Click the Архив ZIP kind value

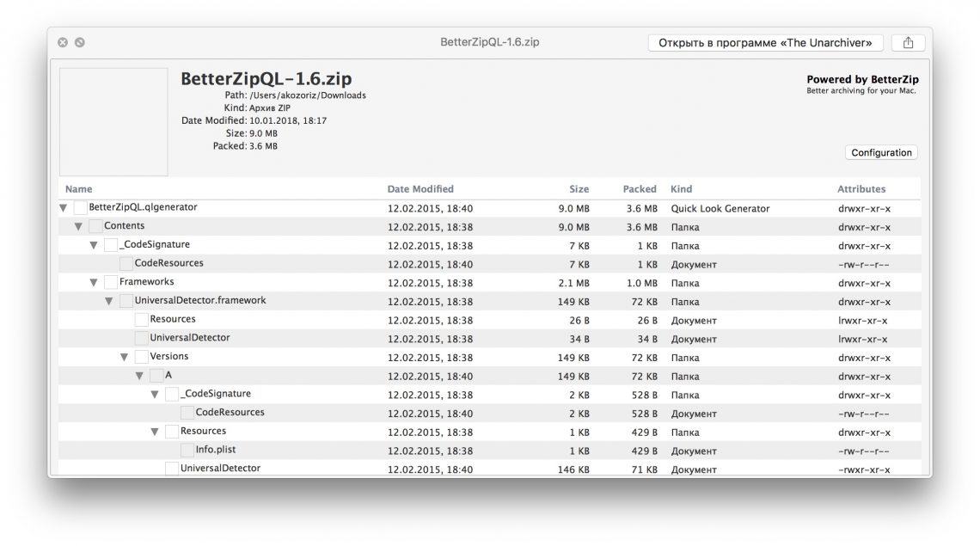[x=270, y=107]
